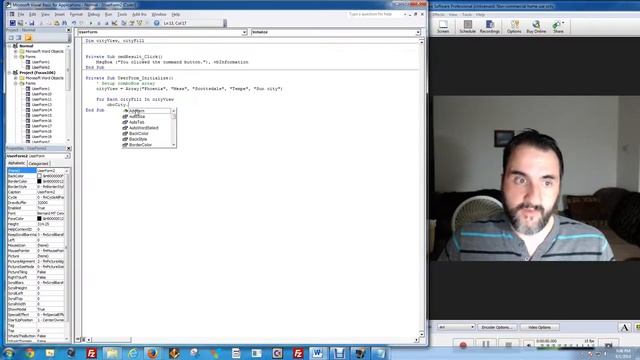Click the Break pause icon
Screen dimensions: 640x360
point(98,23)
